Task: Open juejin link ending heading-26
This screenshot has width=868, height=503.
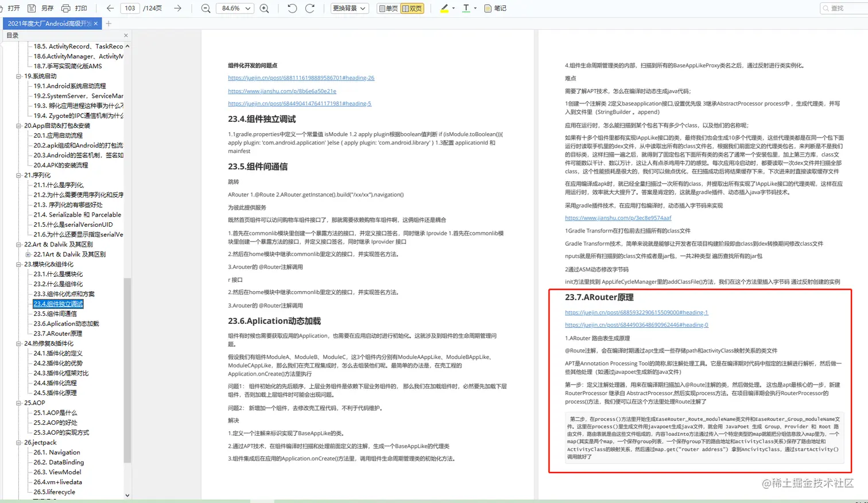Action: (x=301, y=78)
